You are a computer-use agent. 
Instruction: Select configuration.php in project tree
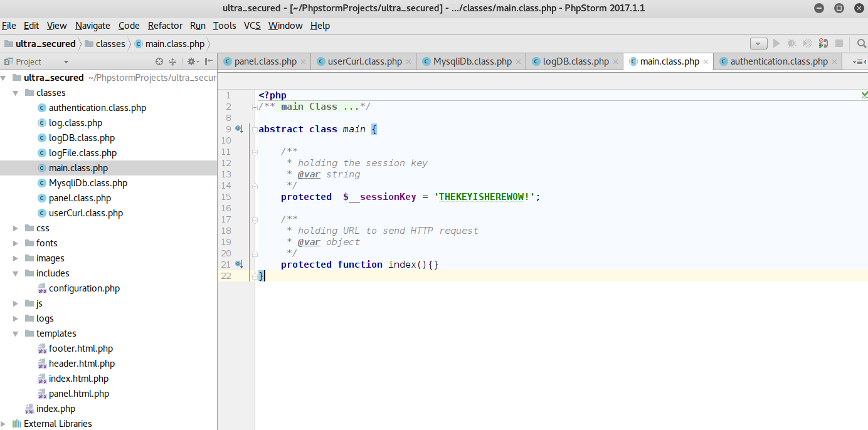(x=84, y=288)
